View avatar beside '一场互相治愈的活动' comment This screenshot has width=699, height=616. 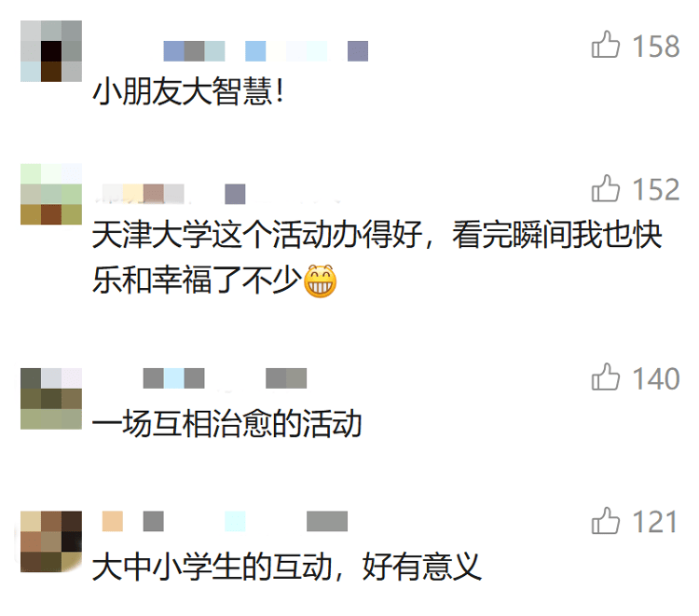click(51, 399)
